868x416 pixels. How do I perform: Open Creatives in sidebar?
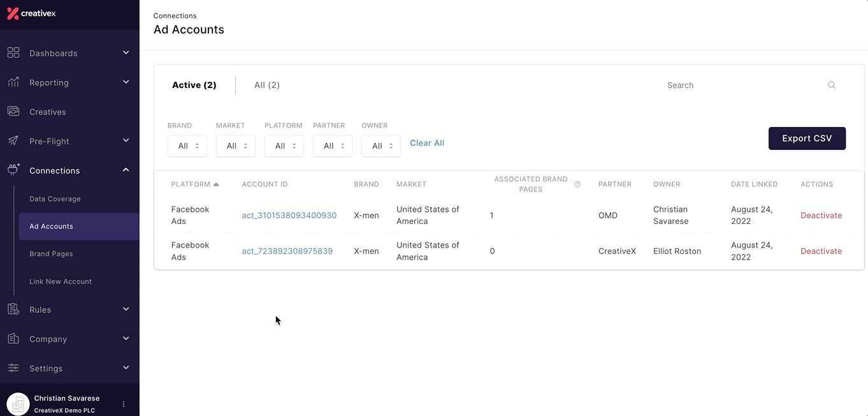click(x=48, y=112)
